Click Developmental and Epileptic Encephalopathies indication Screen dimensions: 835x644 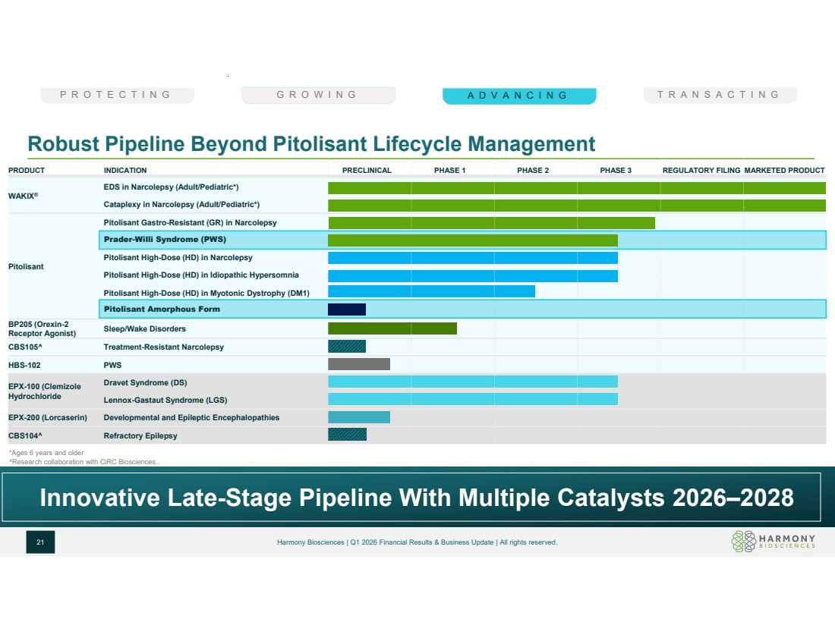[191, 418]
